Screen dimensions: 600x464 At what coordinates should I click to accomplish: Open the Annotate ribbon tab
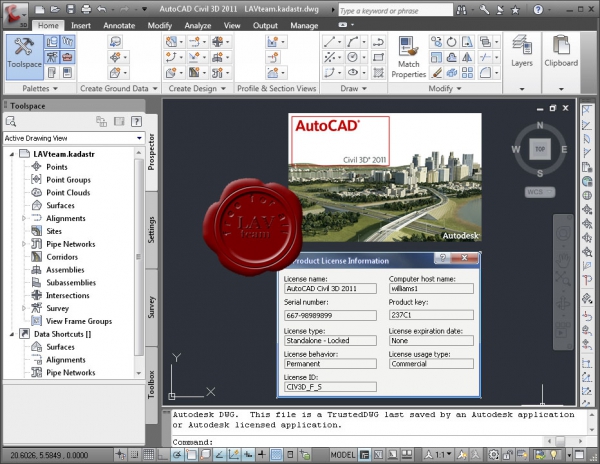pos(119,26)
